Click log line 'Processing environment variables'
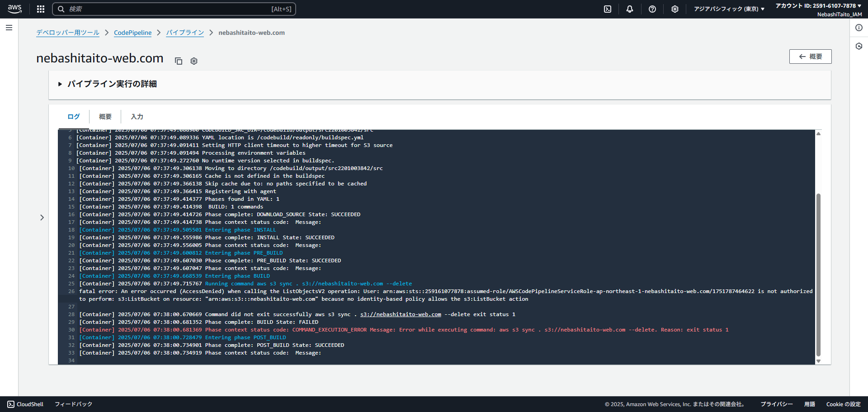 [191, 153]
